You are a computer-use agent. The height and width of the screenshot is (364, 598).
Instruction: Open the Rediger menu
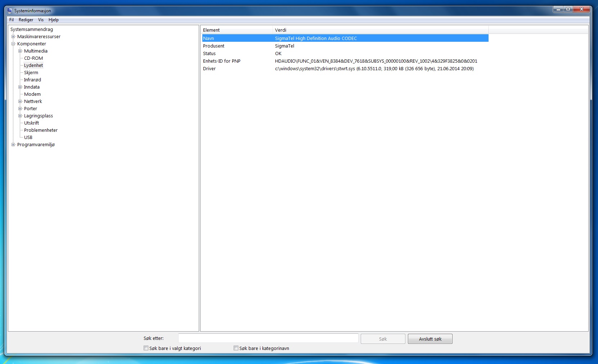26,20
